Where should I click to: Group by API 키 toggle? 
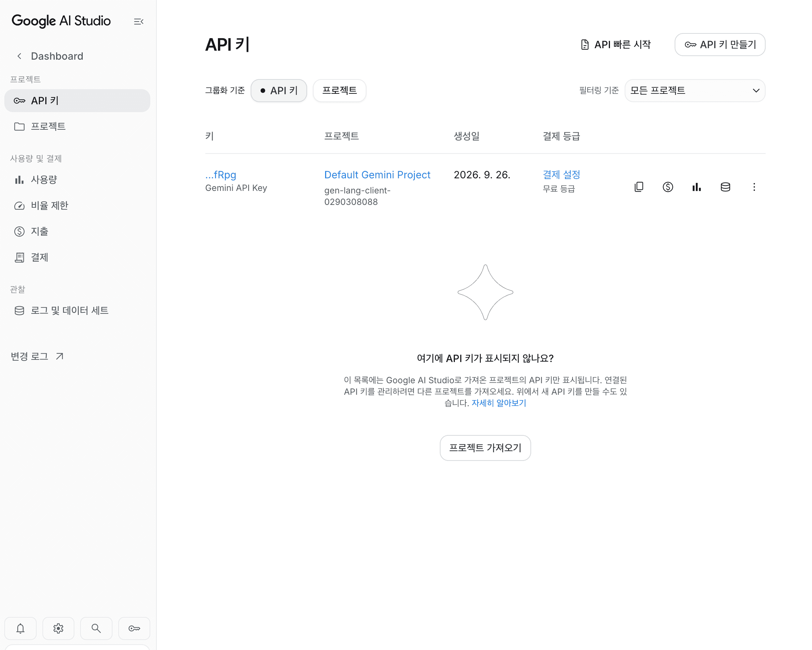point(279,90)
